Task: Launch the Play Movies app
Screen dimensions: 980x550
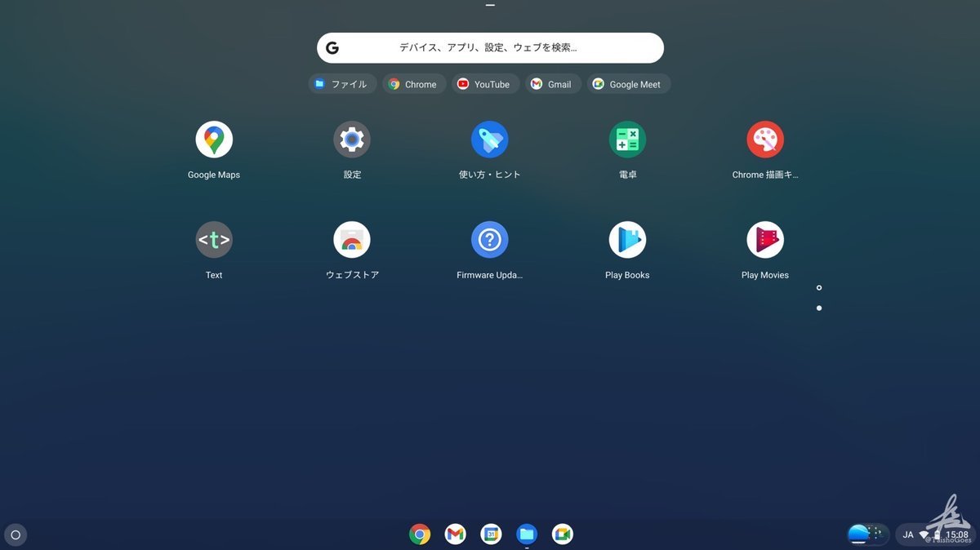Action: (765, 239)
